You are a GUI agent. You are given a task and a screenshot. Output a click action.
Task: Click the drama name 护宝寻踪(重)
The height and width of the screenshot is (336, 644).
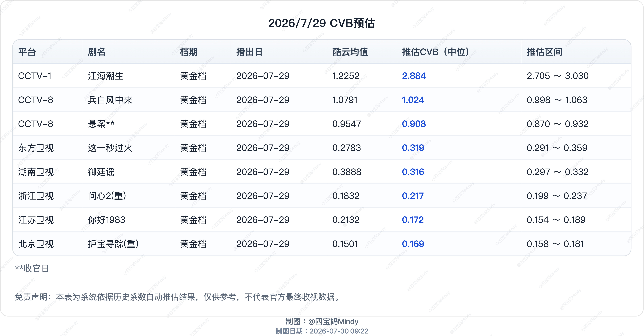click(x=113, y=244)
